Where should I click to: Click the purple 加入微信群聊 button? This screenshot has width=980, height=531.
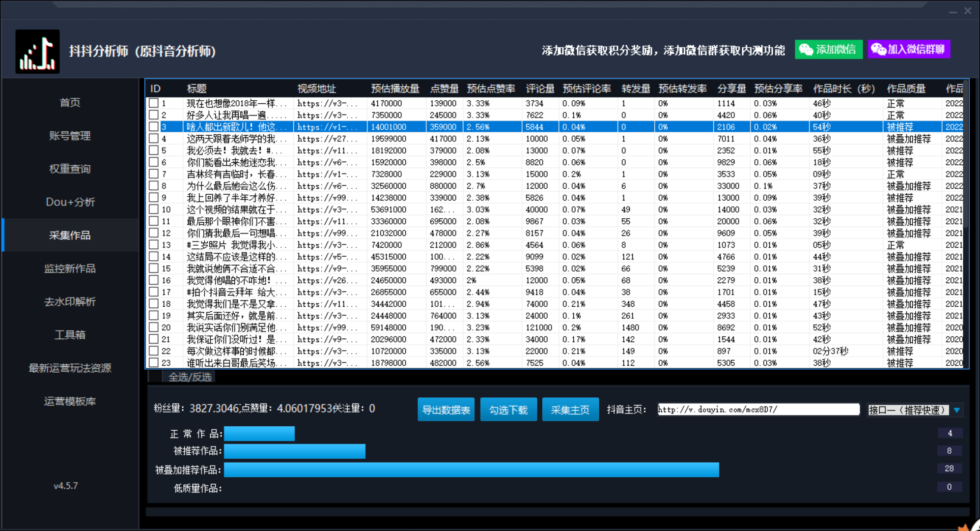[x=909, y=50]
